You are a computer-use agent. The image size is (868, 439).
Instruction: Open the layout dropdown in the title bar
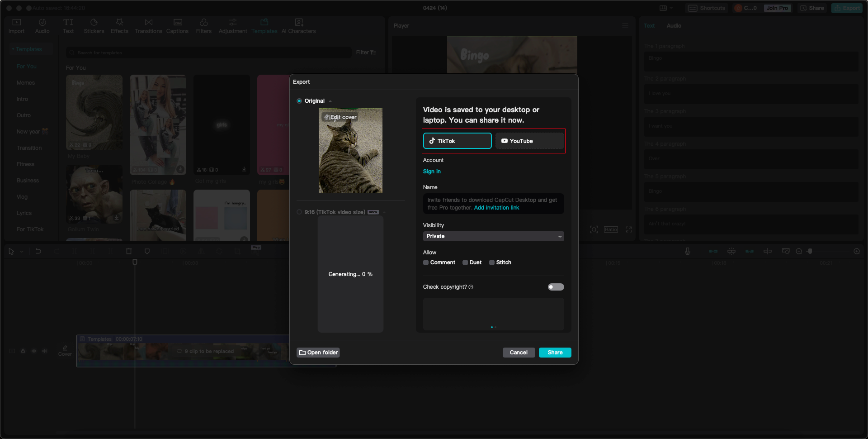pyautogui.click(x=666, y=8)
